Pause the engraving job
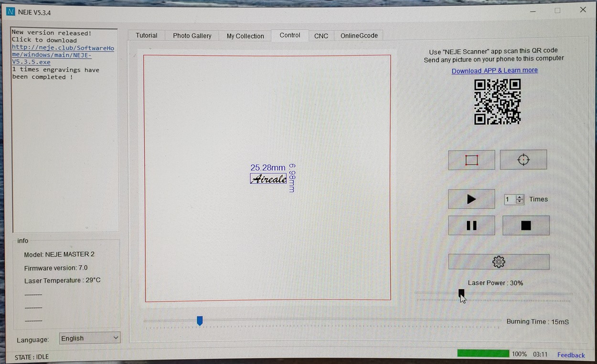Viewport: 597px width, 364px height. pyautogui.click(x=471, y=226)
